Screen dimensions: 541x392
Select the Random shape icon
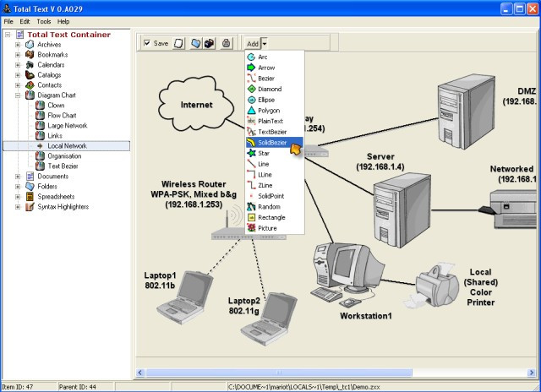tap(252, 206)
